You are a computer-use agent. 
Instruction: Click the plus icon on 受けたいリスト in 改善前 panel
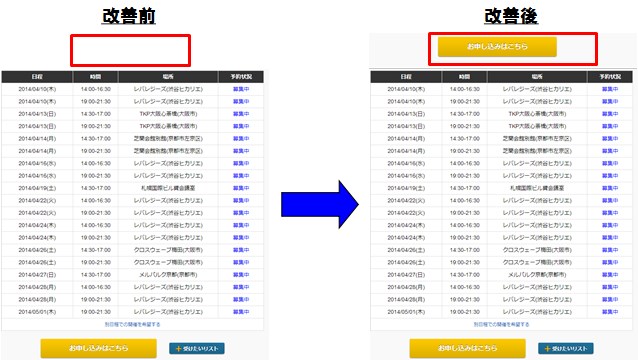(178, 349)
